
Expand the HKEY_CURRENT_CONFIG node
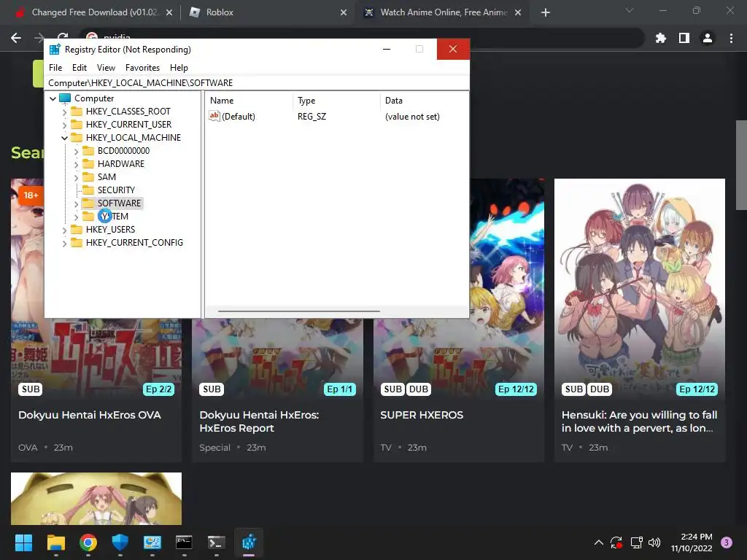(x=64, y=243)
